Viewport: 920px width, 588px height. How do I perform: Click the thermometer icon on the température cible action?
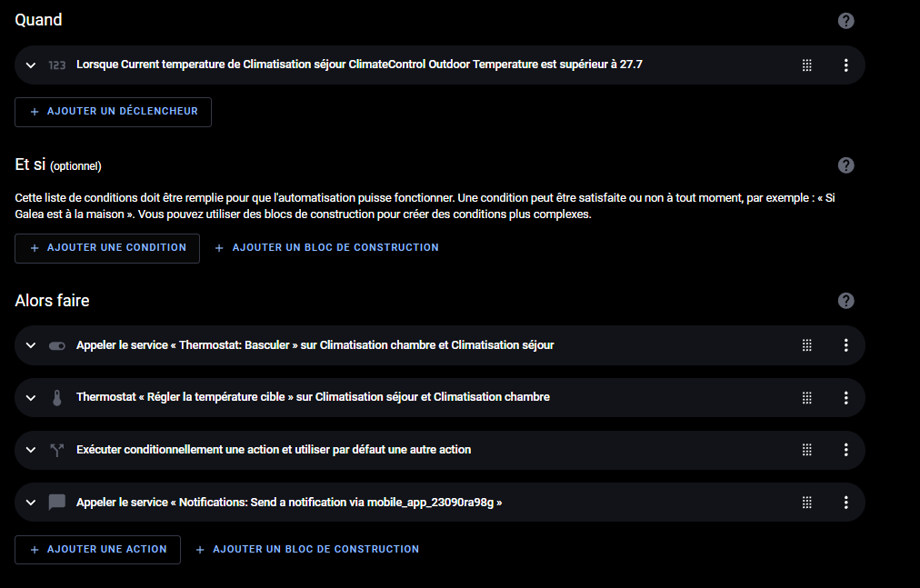pyautogui.click(x=57, y=397)
